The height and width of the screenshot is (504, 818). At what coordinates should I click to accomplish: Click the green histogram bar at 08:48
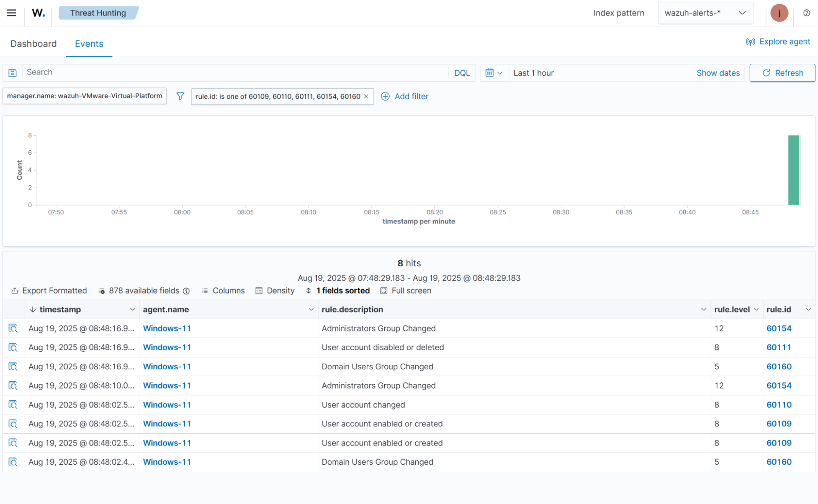[x=793, y=170]
